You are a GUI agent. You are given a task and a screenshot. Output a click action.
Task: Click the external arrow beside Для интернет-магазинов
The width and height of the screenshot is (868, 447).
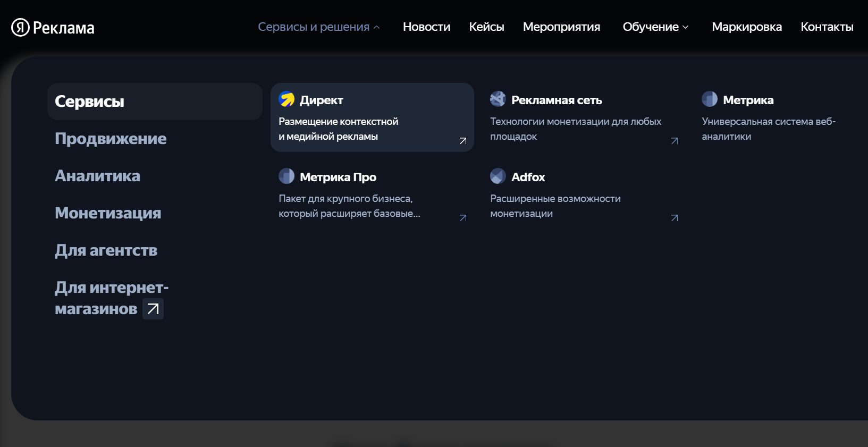tap(153, 309)
